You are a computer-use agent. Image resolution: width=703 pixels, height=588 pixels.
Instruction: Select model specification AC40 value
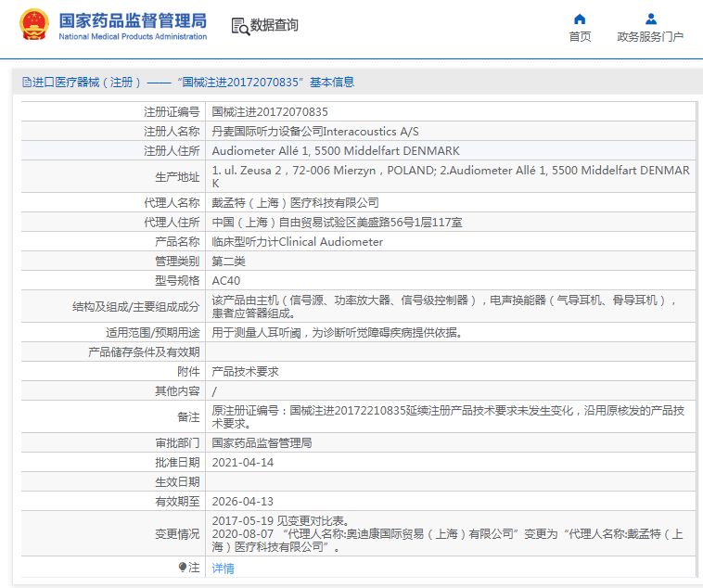226,281
